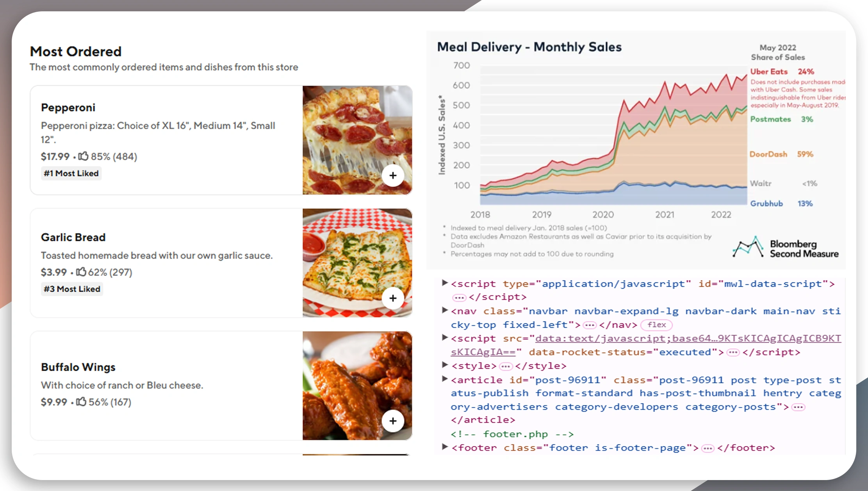Click the thumbs-up icon beside 62% (297)

point(81,271)
